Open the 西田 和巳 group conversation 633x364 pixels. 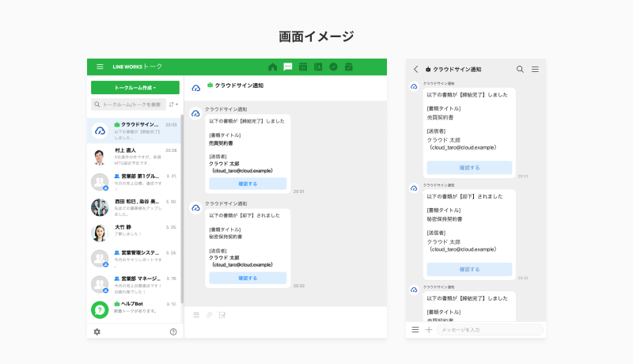click(x=134, y=207)
